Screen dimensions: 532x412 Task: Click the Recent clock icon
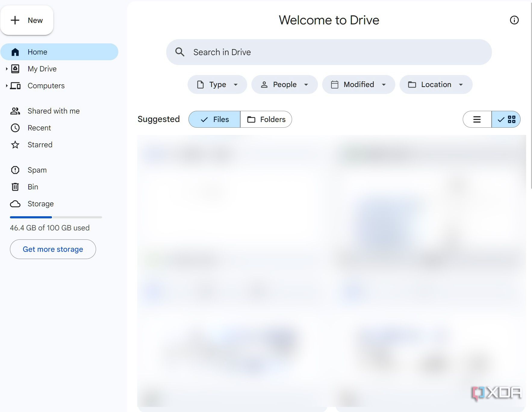click(15, 128)
